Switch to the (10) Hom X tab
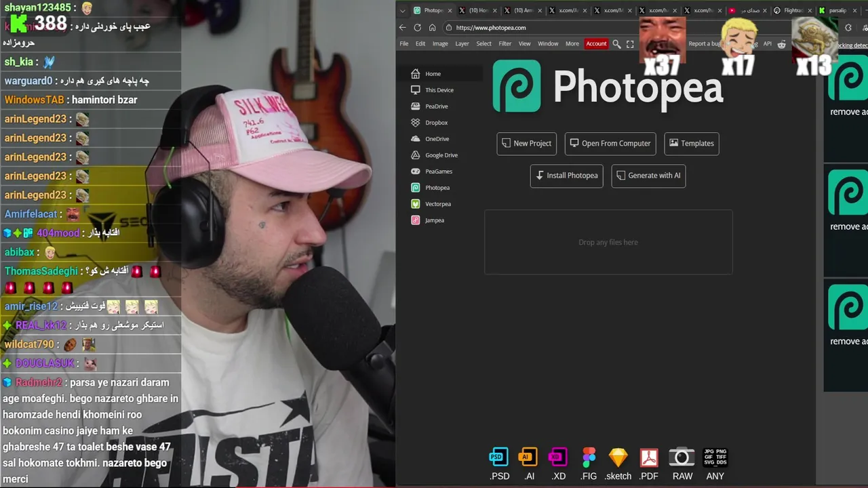 pos(477,11)
